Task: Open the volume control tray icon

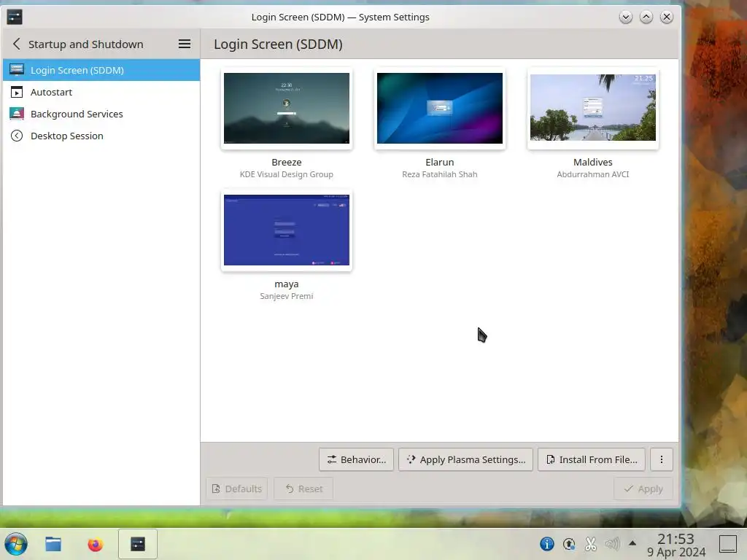Action: pos(613,544)
